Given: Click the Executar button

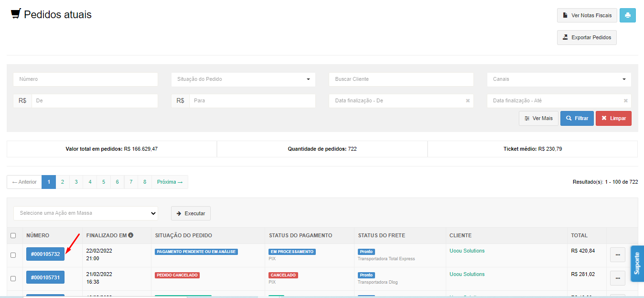Looking at the screenshot, I should (191, 213).
